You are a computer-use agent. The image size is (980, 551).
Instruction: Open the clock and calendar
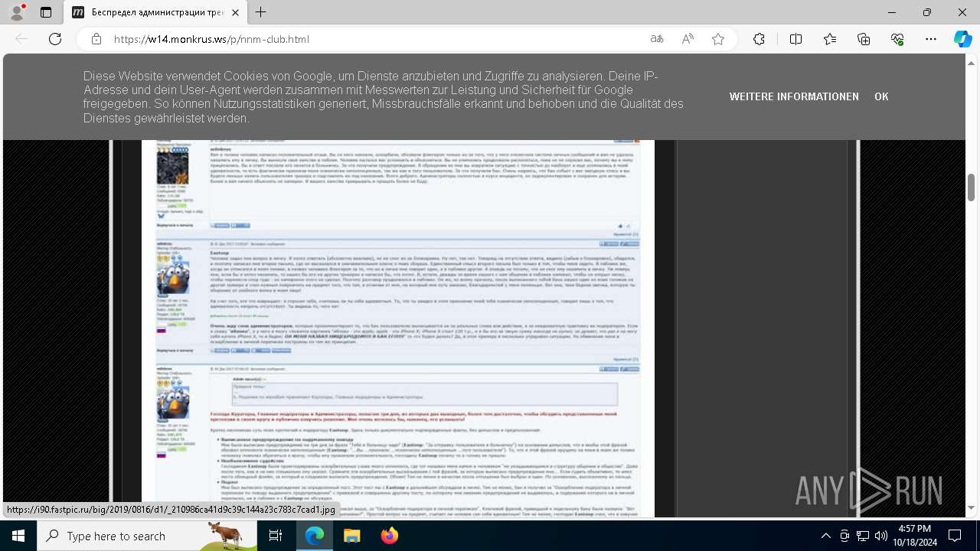[x=914, y=536]
